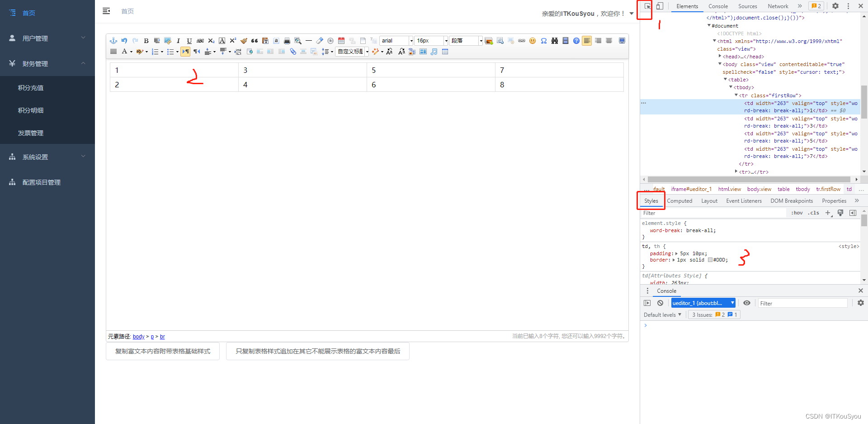Click the eraser clear-format icon

pyautogui.click(x=320, y=41)
